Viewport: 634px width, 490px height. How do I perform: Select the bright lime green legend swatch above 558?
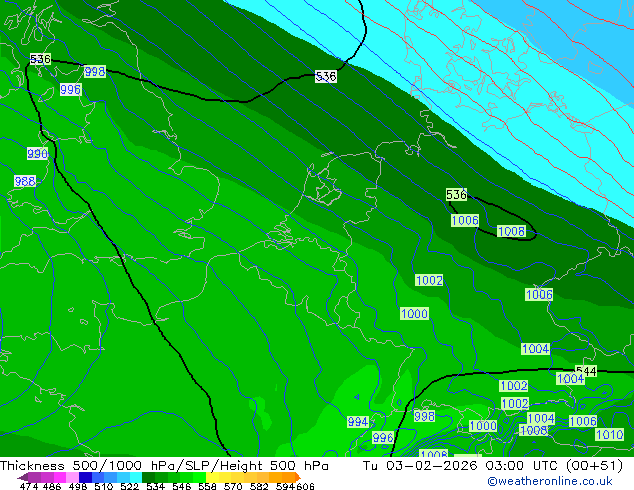[x=199, y=477]
